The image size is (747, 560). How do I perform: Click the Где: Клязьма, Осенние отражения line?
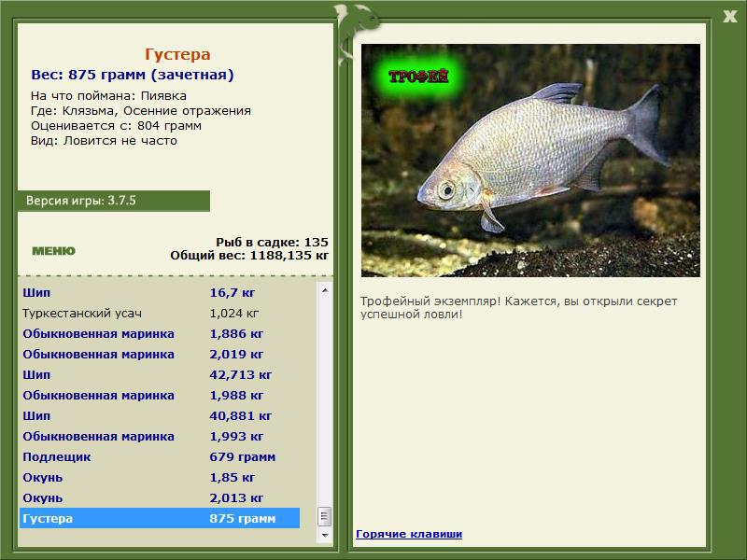tap(141, 110)
